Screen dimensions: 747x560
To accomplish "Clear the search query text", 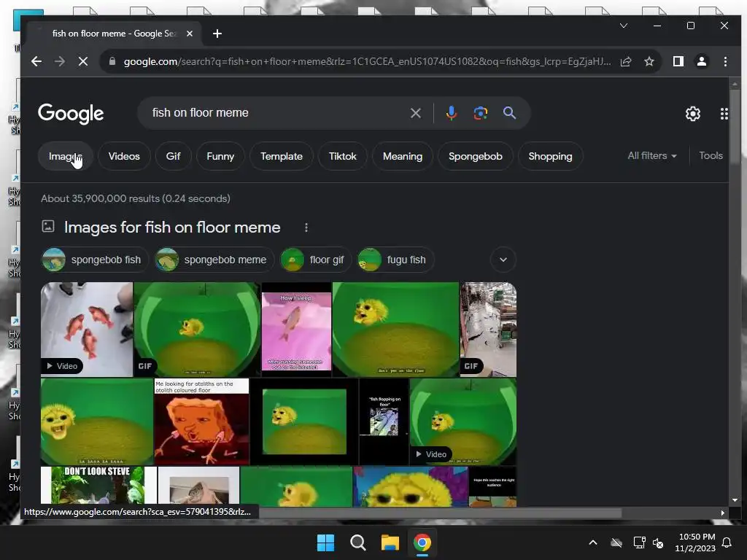I will click(415, 113).
